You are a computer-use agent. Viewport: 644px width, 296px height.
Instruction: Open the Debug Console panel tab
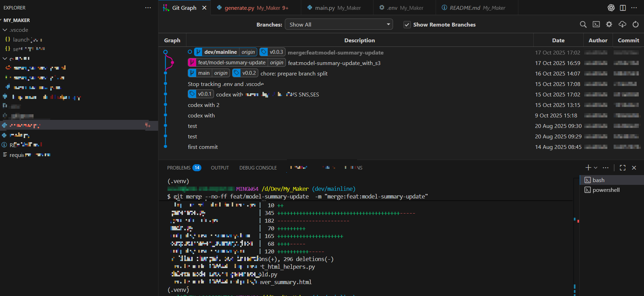(x=258, y=168)
